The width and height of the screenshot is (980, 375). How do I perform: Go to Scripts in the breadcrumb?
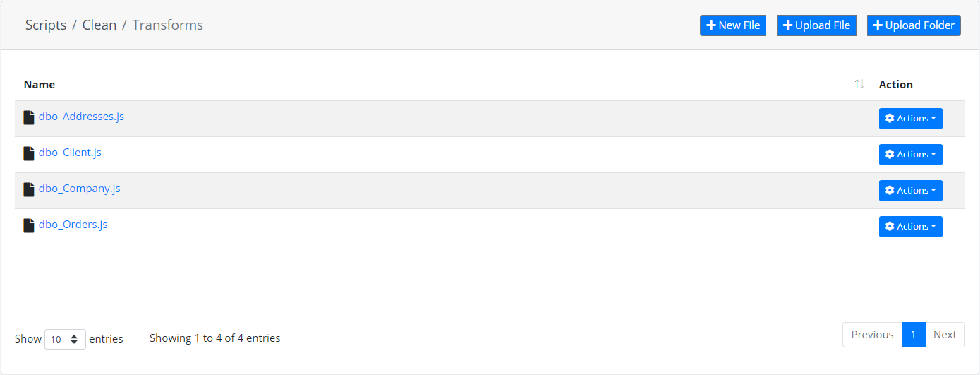(46, 25)
